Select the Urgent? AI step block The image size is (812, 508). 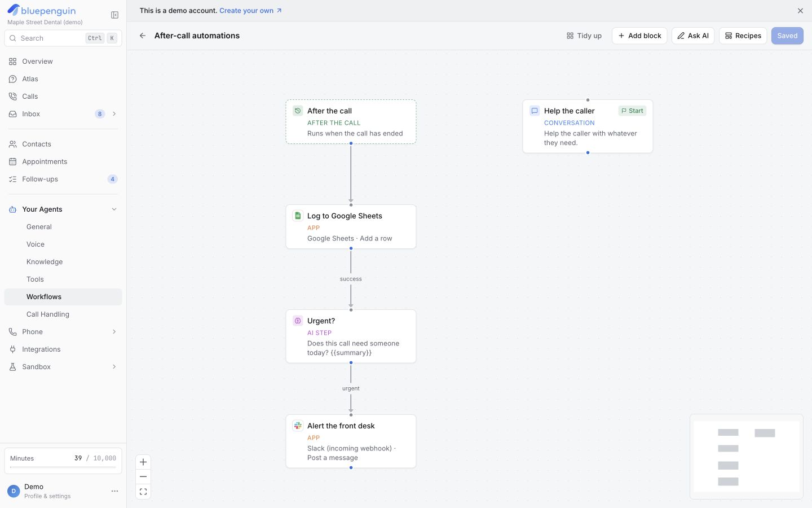[x=351, y=336]
